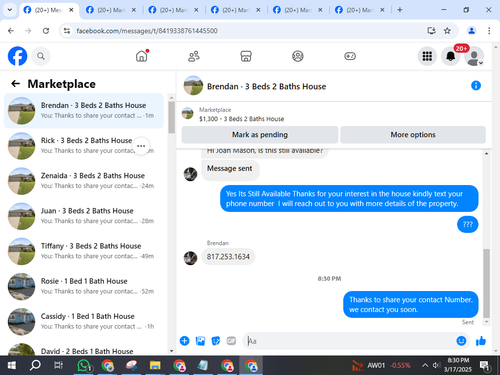Open Chrome profile icon in toolbar
The image size is (500, 375).
(471, 31)
